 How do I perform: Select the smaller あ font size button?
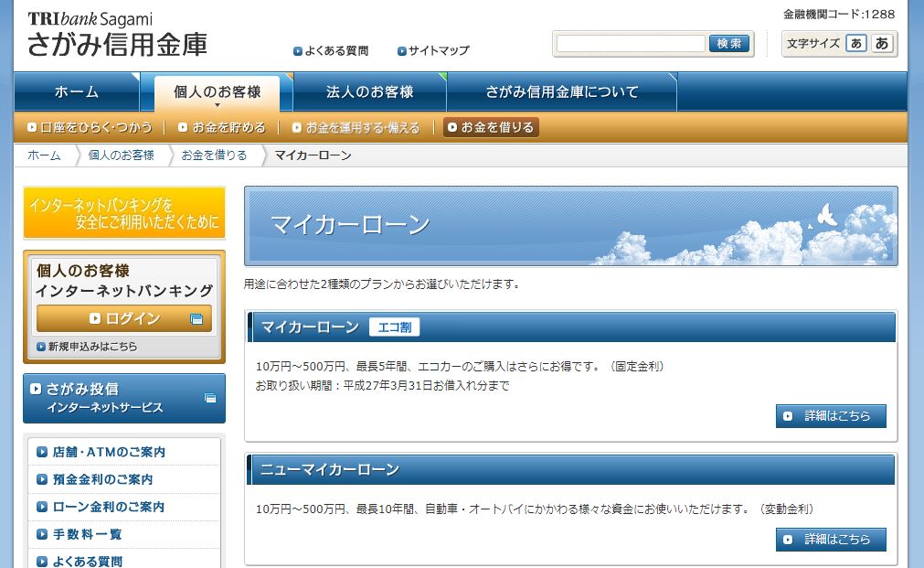(x=855, y=43)
